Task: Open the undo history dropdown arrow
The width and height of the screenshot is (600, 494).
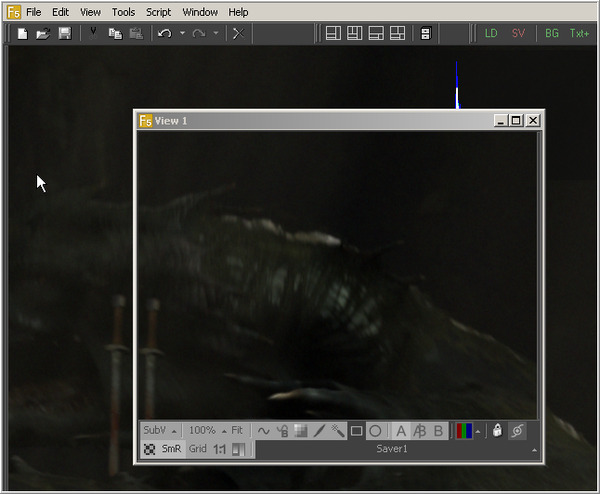Action: click(182, 34)
